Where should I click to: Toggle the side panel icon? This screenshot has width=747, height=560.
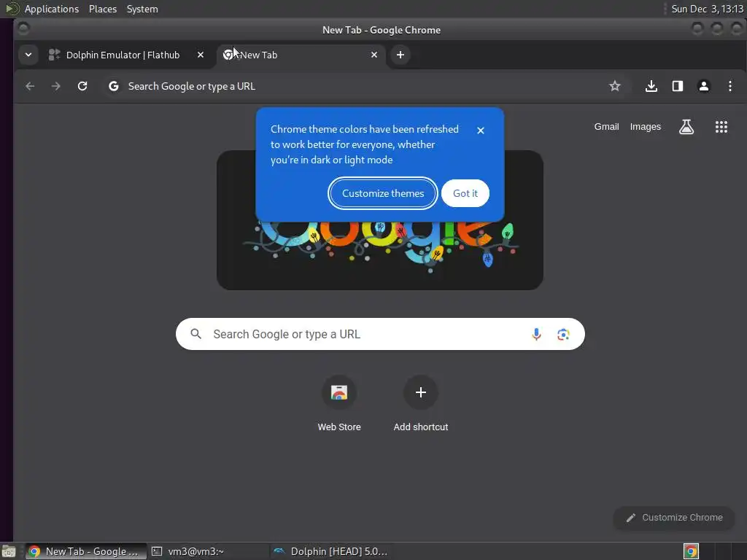pos(678,86)
